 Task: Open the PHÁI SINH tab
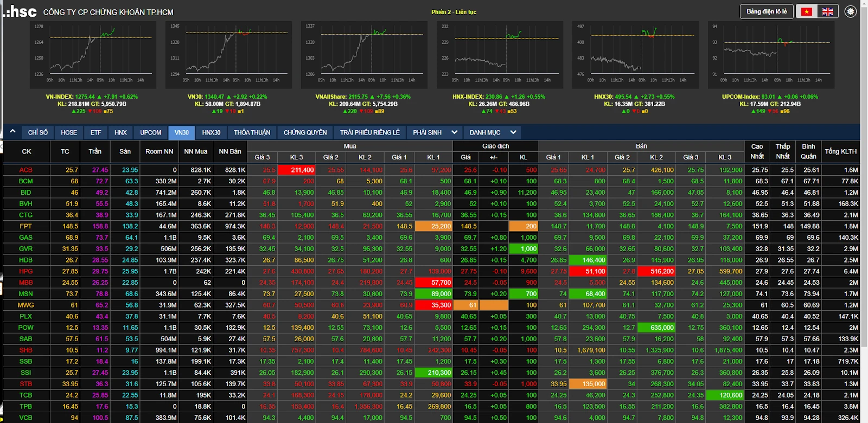click(x=427, y=132)
